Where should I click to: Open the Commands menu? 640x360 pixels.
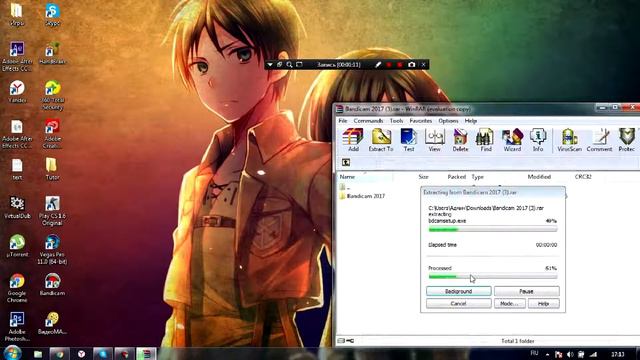[368, 121]
